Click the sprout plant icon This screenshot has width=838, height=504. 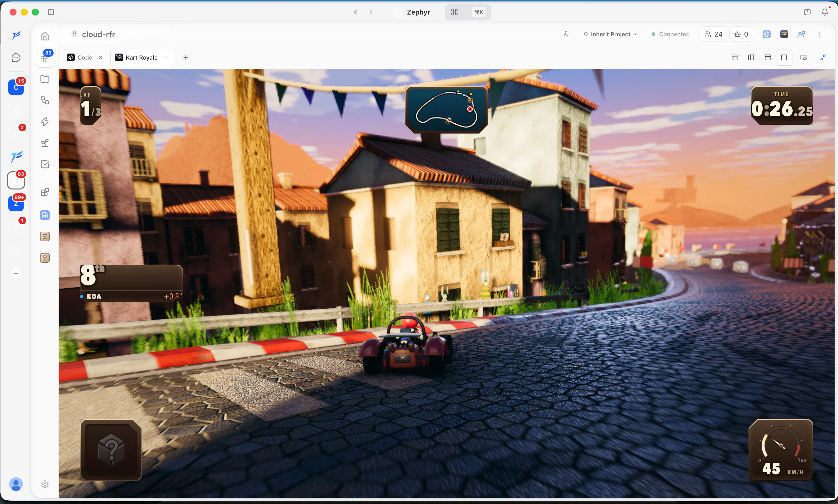(x=45, y=143)
